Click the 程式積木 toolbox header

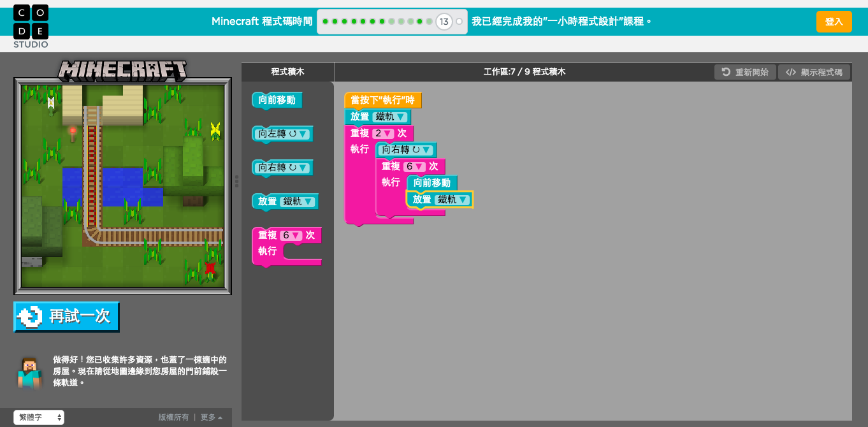click(x=288, y=72)
